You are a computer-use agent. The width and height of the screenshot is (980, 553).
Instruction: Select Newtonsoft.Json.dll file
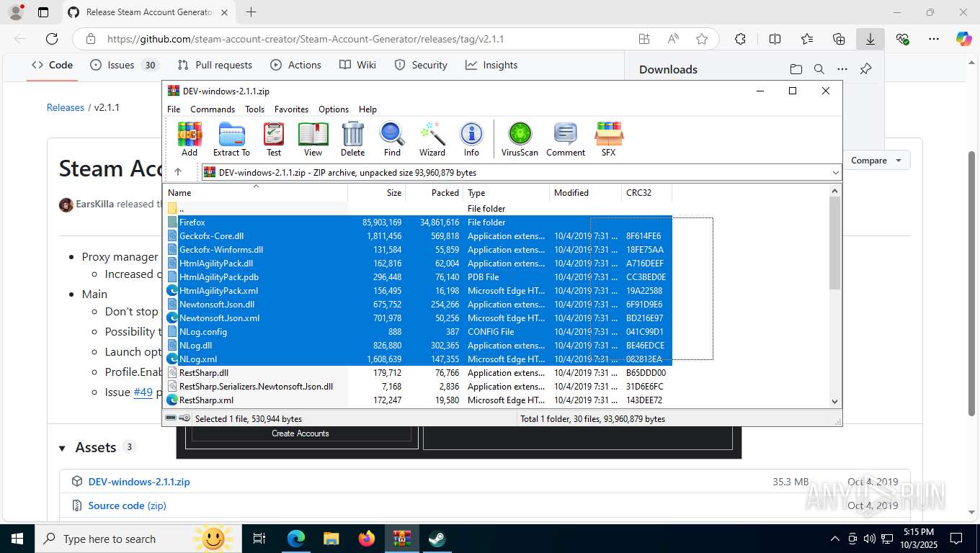[419, 305]
